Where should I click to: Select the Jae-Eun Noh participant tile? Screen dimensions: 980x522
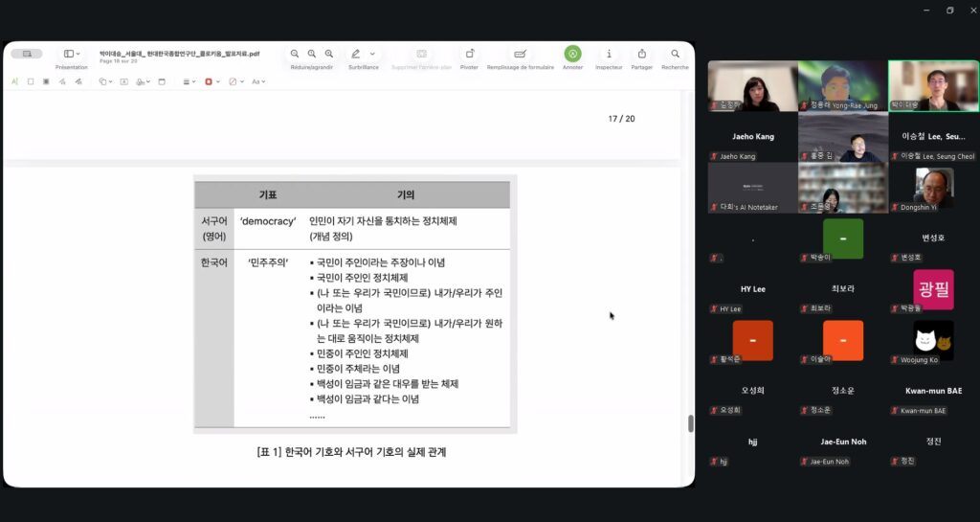point(843,443)
